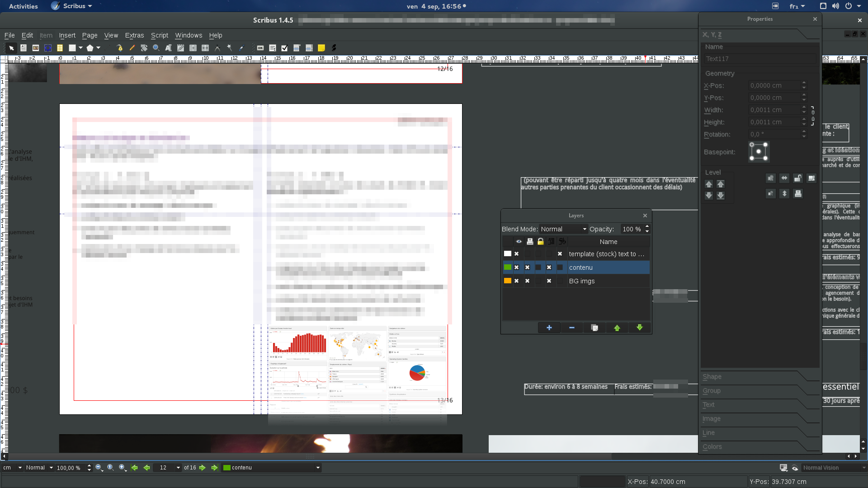Click the yellow PDF annotation note icon

click(321, 48)
